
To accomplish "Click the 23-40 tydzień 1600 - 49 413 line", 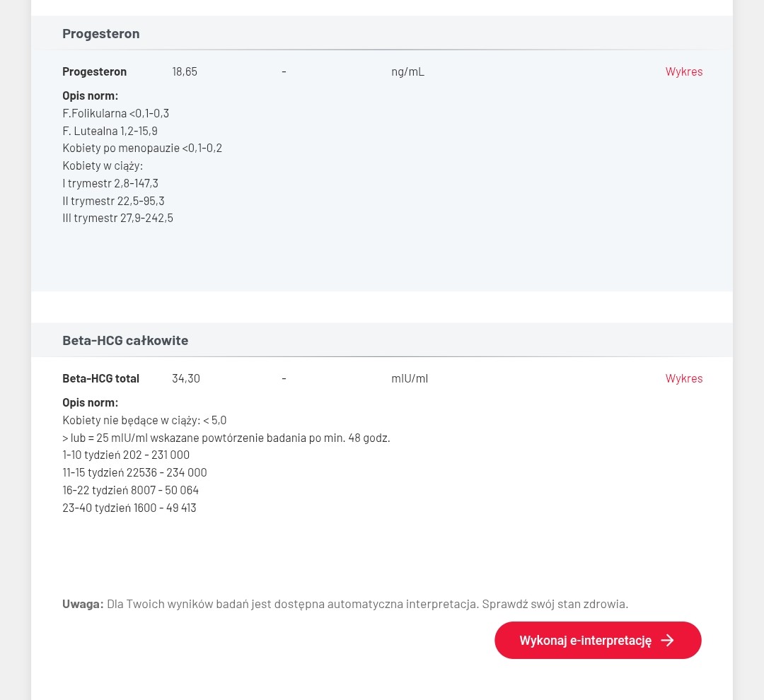I will click(x=129, y=508).
